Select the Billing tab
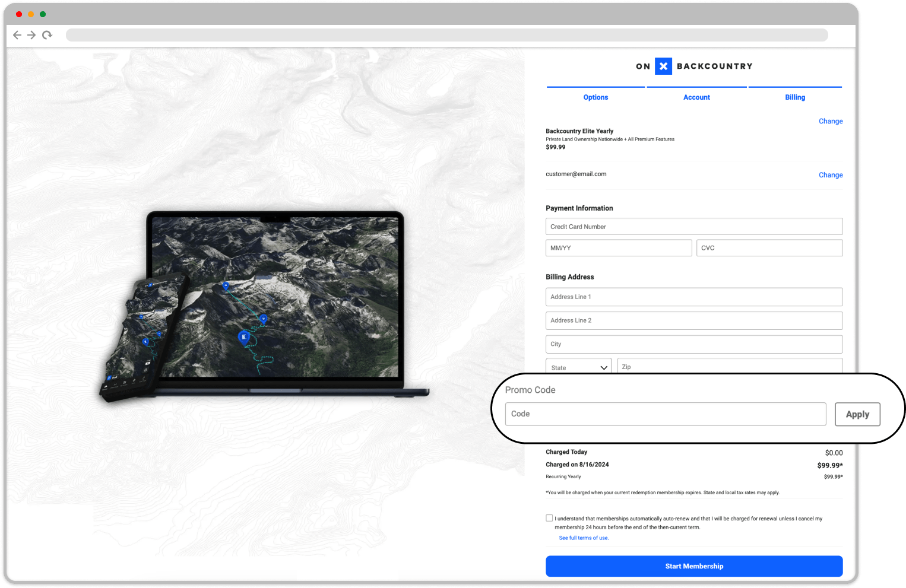Screen dimensions: 906x588 point(795,97)
